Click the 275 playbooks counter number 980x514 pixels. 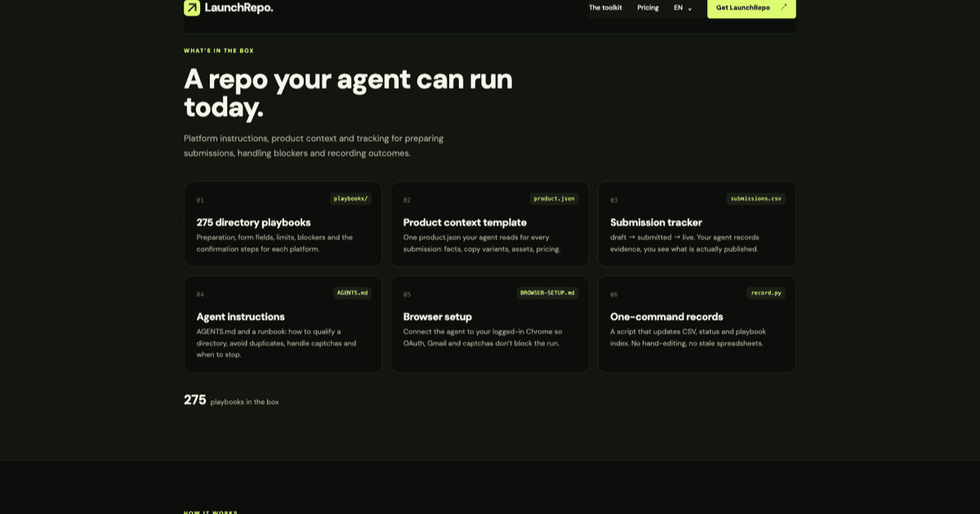[x=195, y=400]
